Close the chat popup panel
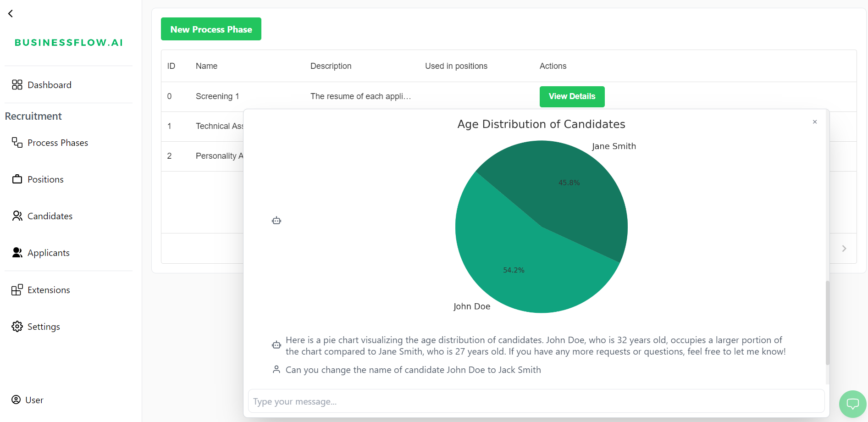 (815, 122)
